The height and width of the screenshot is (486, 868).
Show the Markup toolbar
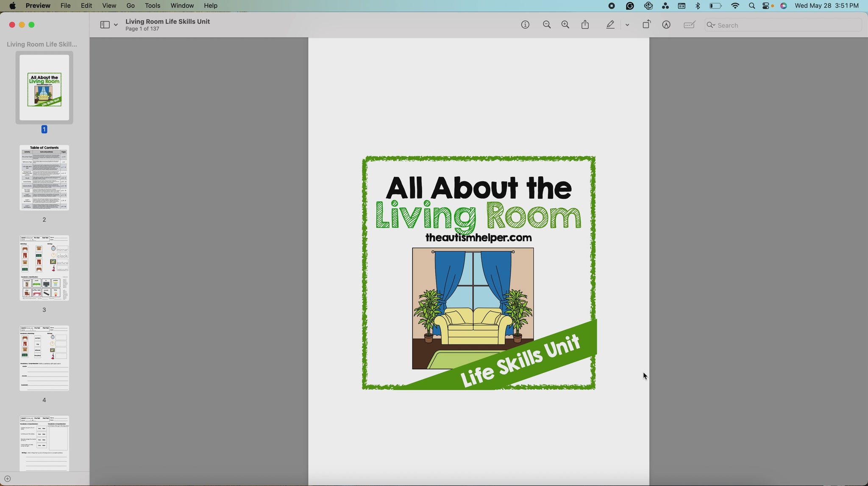pyautogui.click(x=666, y=25)
